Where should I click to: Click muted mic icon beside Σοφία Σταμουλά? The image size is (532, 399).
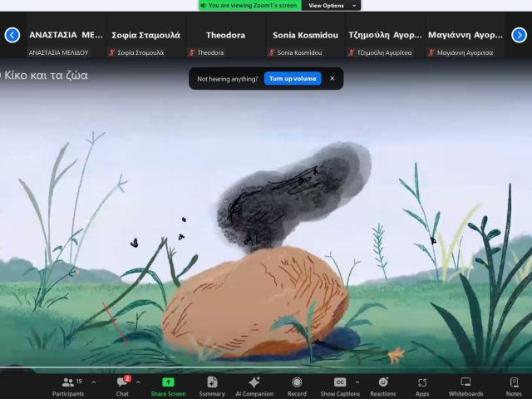[111, 52]
